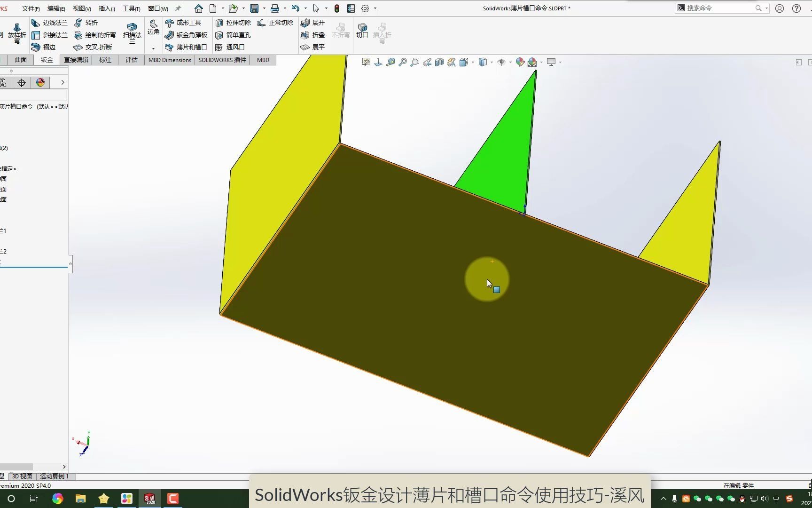Expand the 边角 corners dropdown arrow
812x508 pixels.
153,48
